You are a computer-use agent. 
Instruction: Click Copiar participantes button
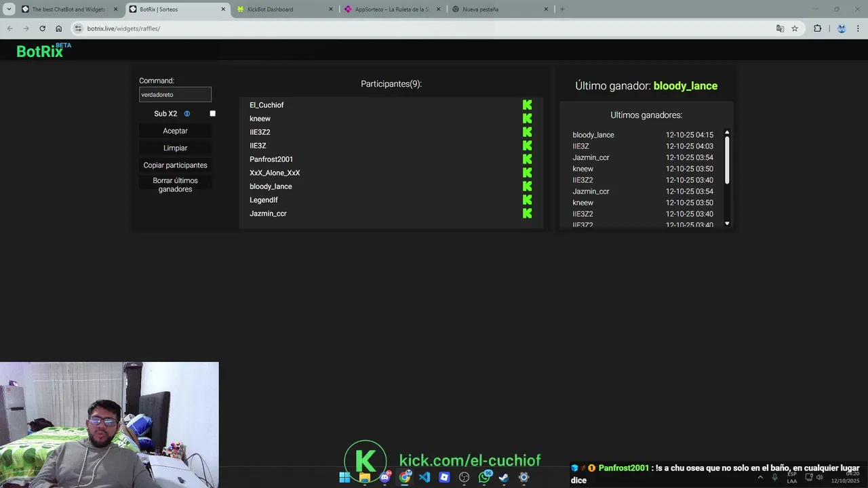click(175, 165)
